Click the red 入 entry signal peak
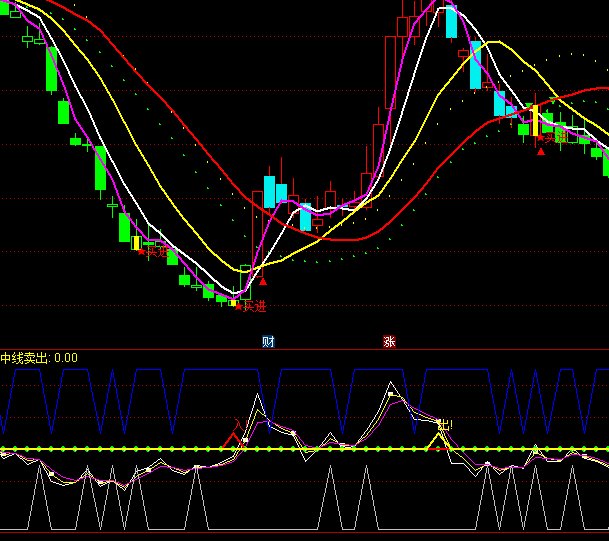609x541 pixels. point(238,428)
